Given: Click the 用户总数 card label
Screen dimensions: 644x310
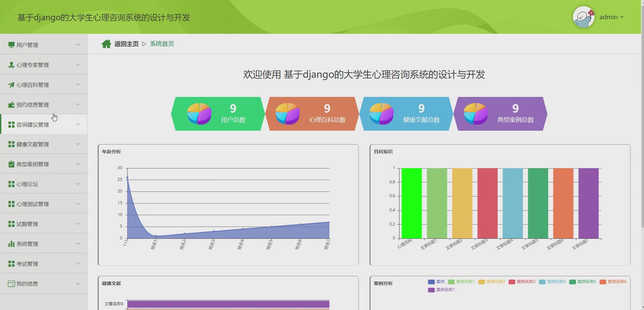Looking at the screenshot, I should coord(233,120).
